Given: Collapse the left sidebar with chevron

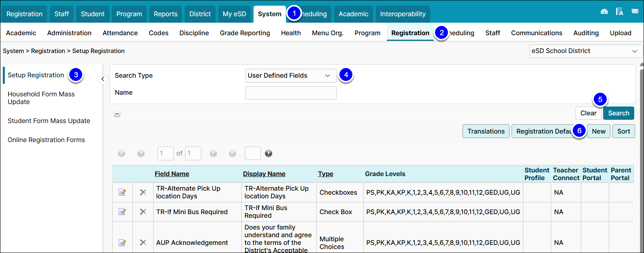Looking at the screenshot, I should click(x=103, y=79).
